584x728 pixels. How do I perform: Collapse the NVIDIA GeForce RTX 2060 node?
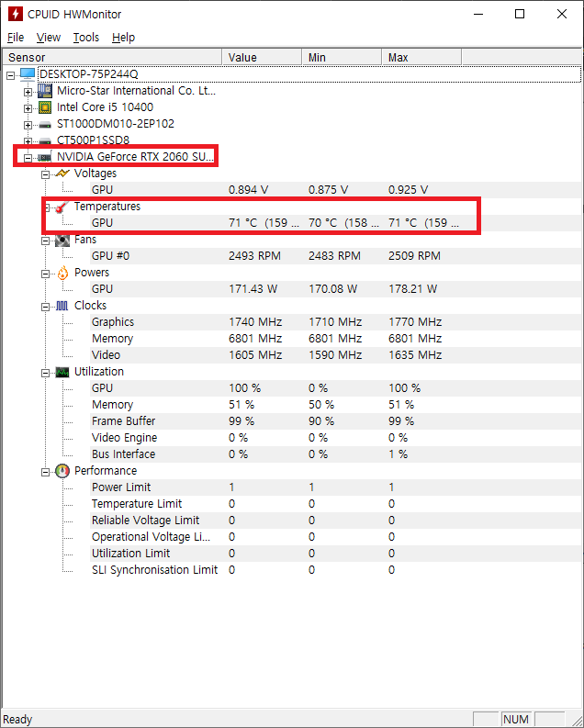(x=28, y=158)
